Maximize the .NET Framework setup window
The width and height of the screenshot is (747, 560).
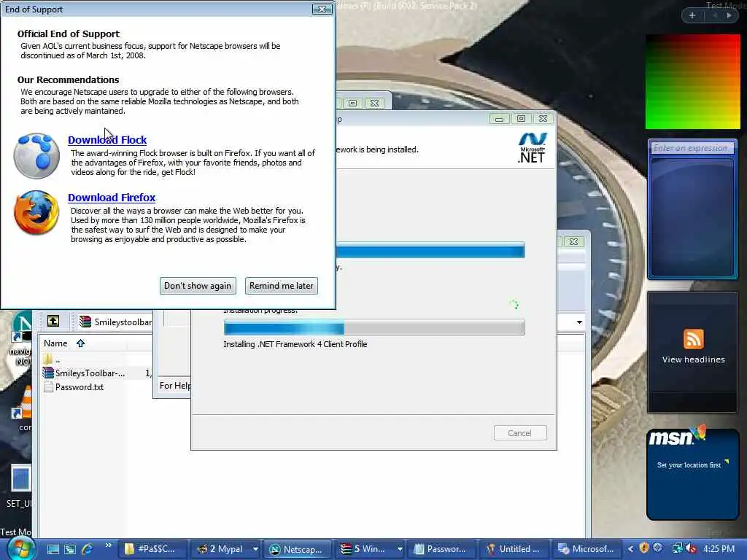tap(521, 119)
